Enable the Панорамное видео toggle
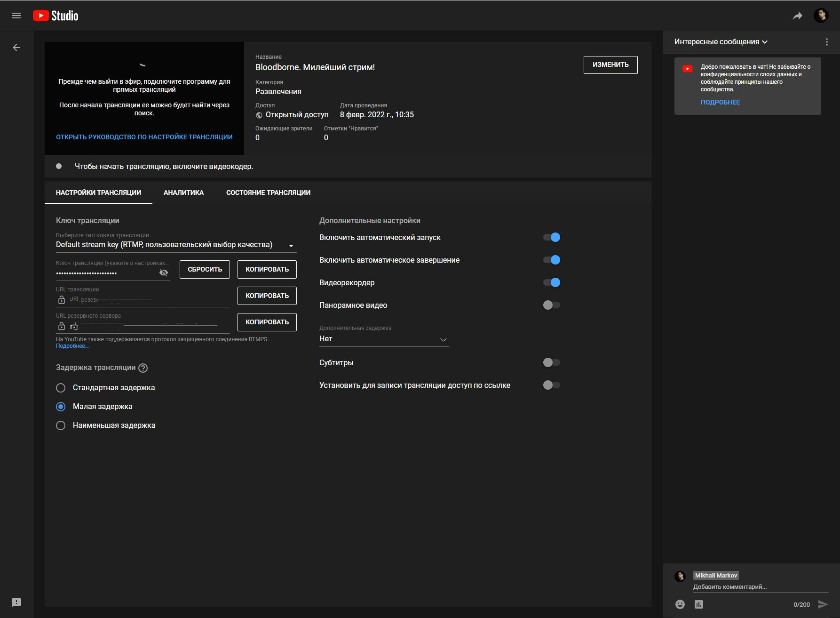The height and width of the screenshot is (618, 840). 552,305
